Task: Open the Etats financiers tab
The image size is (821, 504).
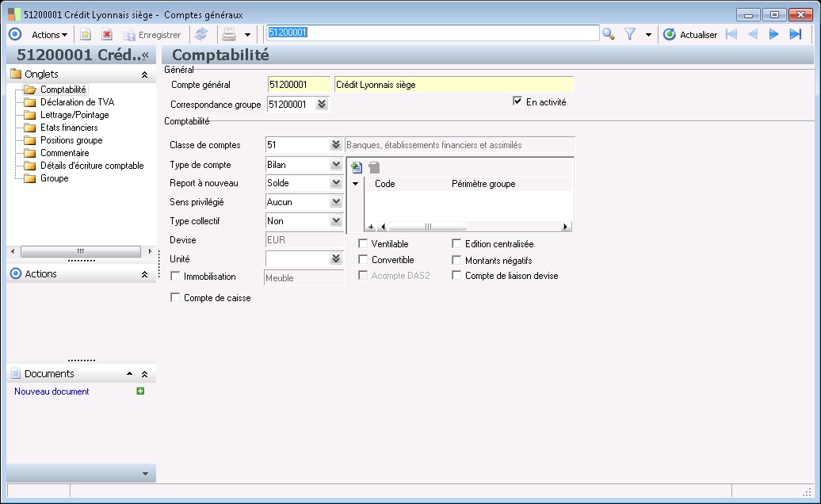Action: point(69,127)
